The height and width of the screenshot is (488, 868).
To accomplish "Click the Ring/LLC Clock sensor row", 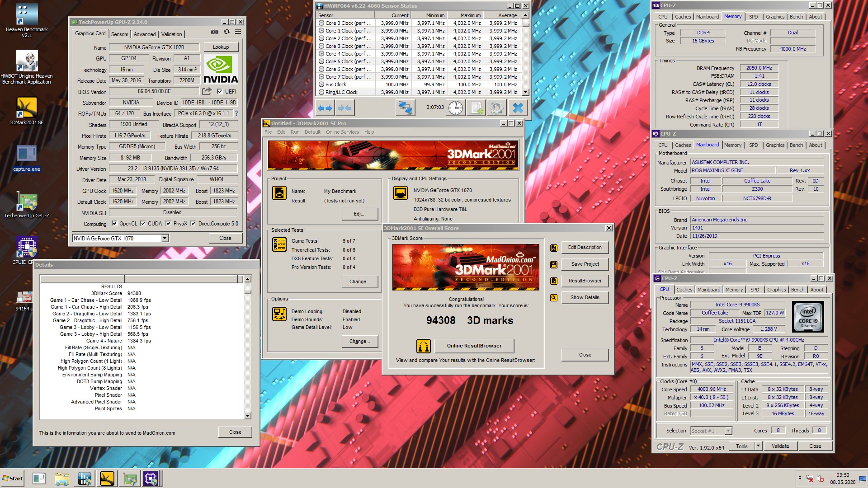I will point(419,92).
